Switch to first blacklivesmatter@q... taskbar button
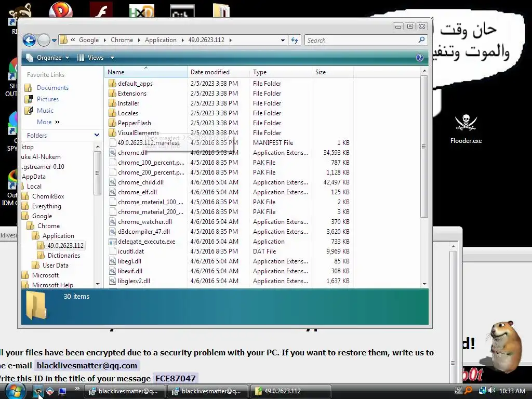This screenshot has height=399, width=532. pyautogui.click(x=124, y=391)
